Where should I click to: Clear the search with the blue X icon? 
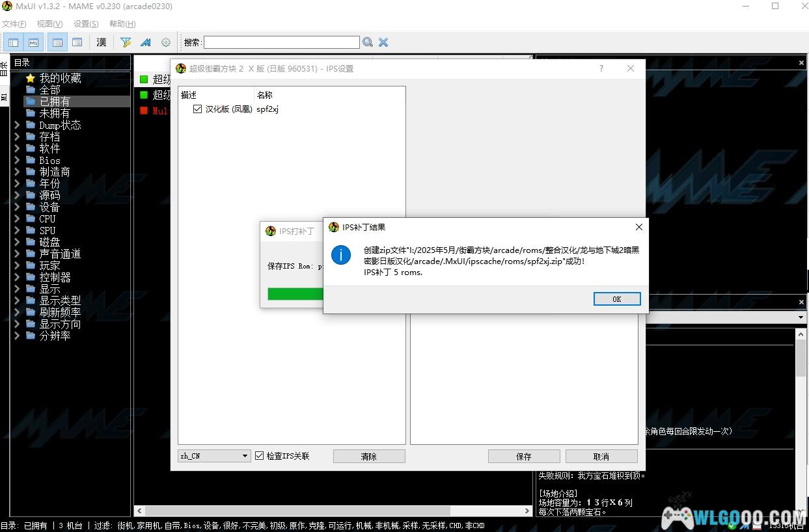[x=383, y=42]
